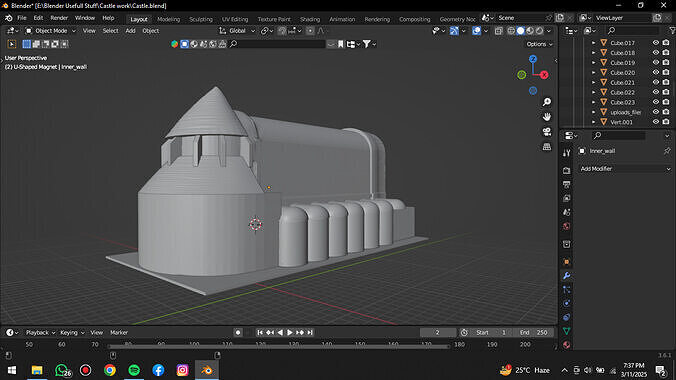This screenshot has height=380, width=676.
Task: Click the outliner search field
Action: (633, 31)
